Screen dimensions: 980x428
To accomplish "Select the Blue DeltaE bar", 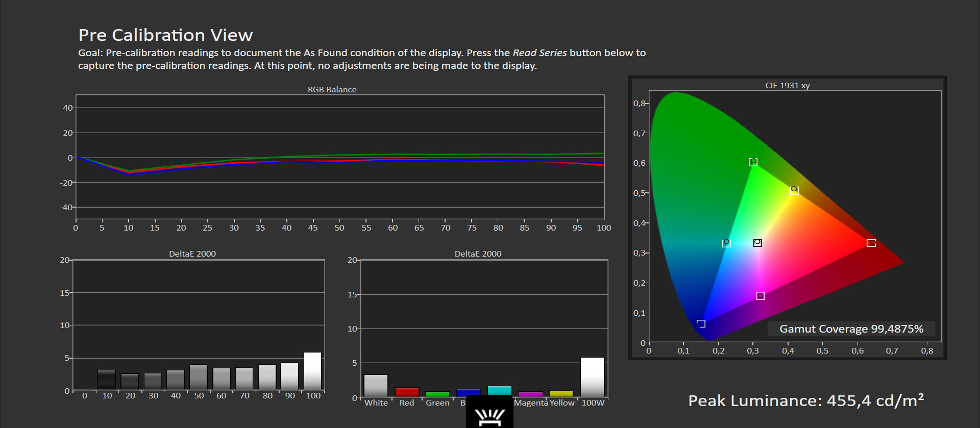I will coord(469,393).
